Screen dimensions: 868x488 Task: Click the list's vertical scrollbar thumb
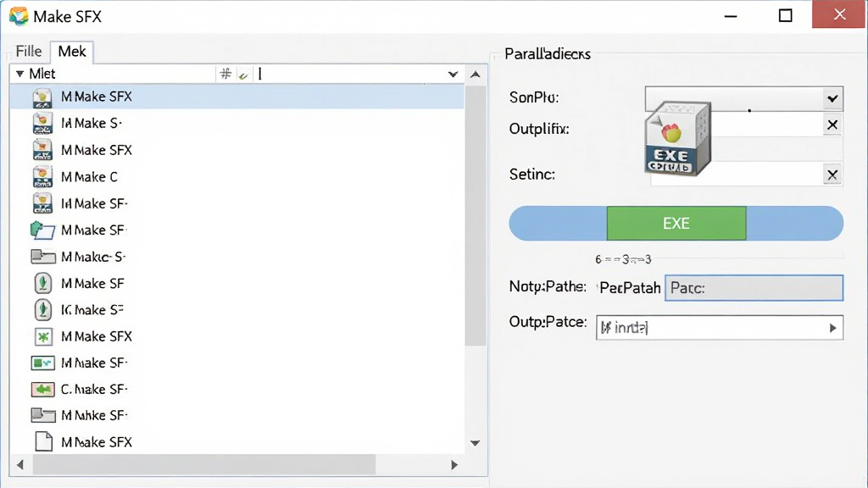coord(475,216)
